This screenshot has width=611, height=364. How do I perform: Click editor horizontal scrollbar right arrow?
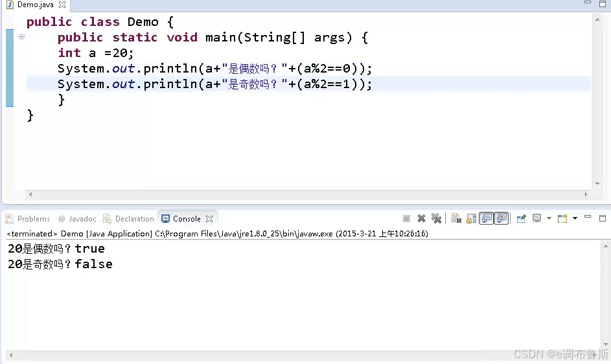tap(586, 194)
